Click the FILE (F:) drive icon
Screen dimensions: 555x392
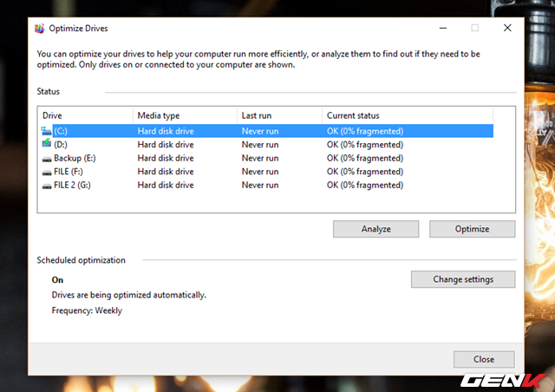[x=47, y=173]
